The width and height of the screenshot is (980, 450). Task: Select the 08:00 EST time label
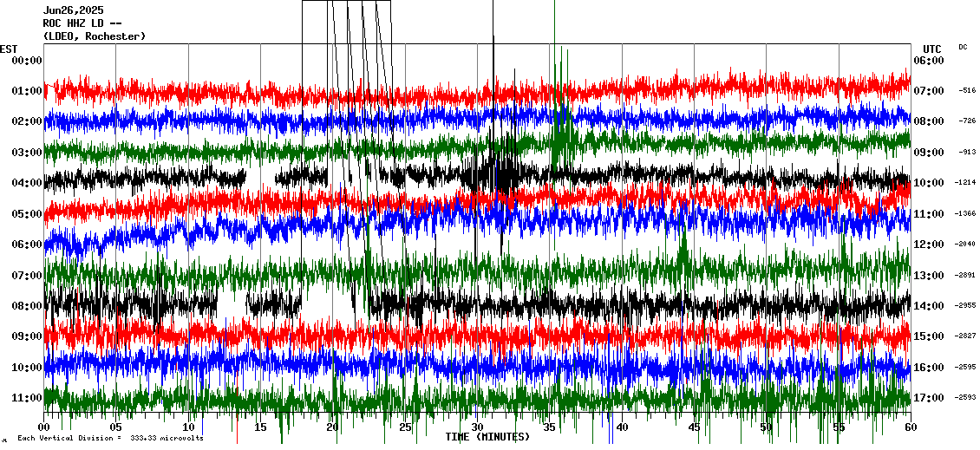click(x=27, y=306)
